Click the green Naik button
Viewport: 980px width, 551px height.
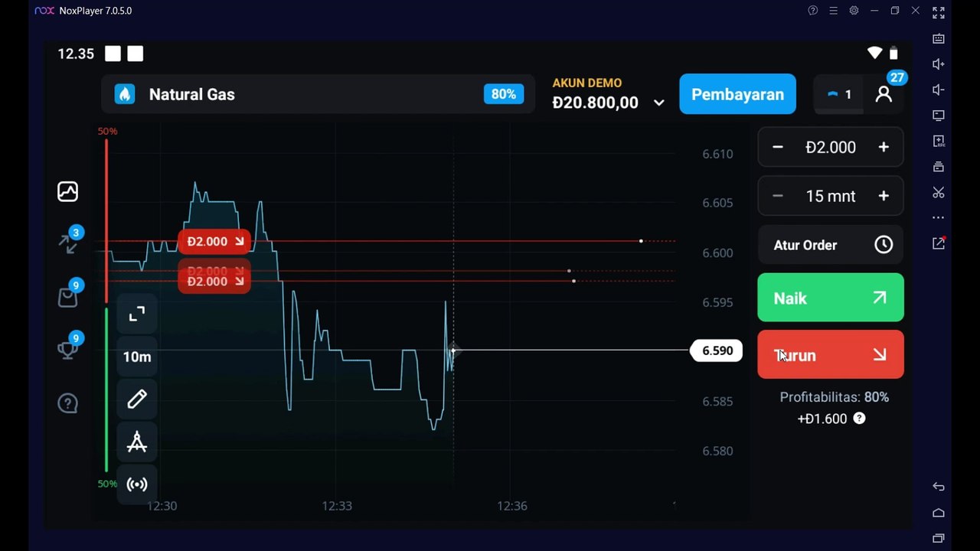831,297
